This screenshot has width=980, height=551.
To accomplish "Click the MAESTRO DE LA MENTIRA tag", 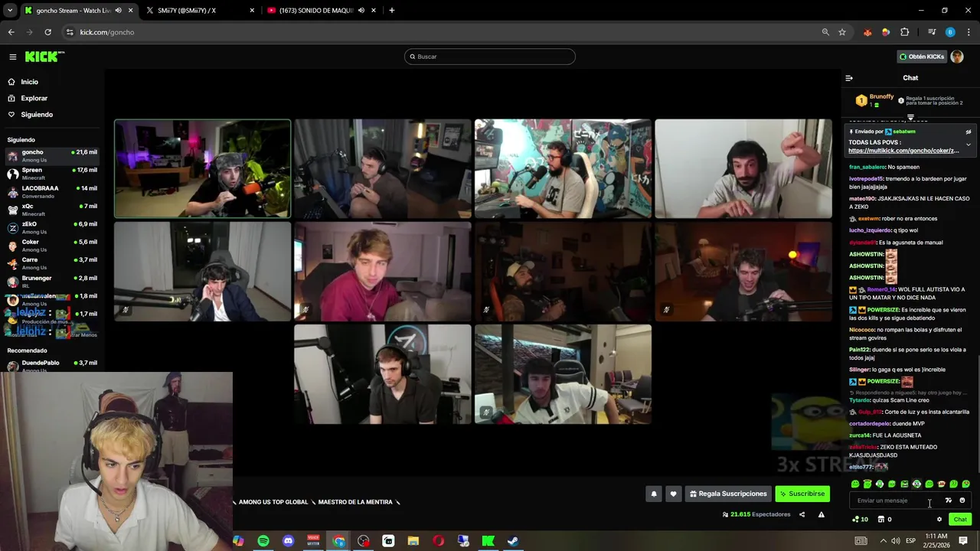I will pyautogui.click(x=355, y=502).
